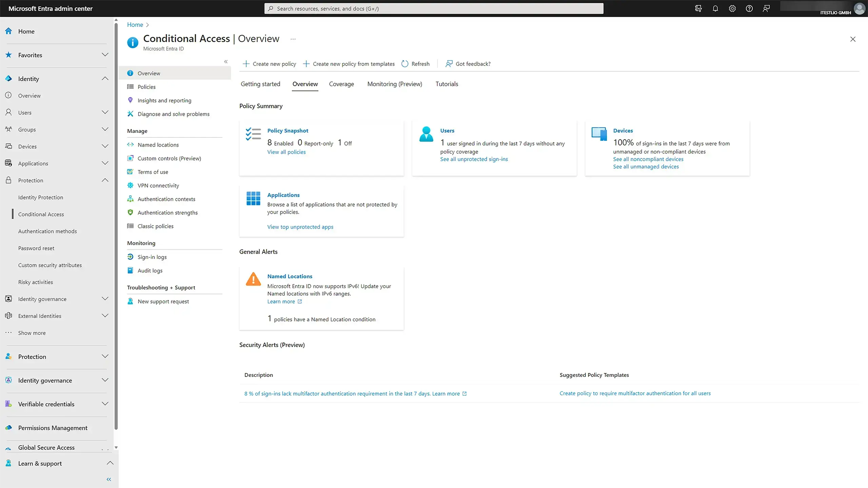
Task: Expand the External Identities chevron
Action: tap(105, 316)
